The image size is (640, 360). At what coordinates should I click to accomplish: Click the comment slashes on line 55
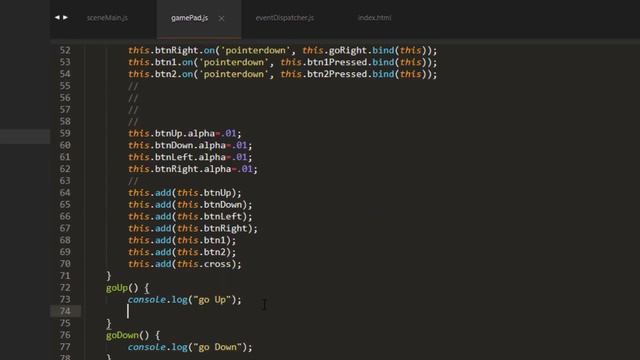pos(133,86)
